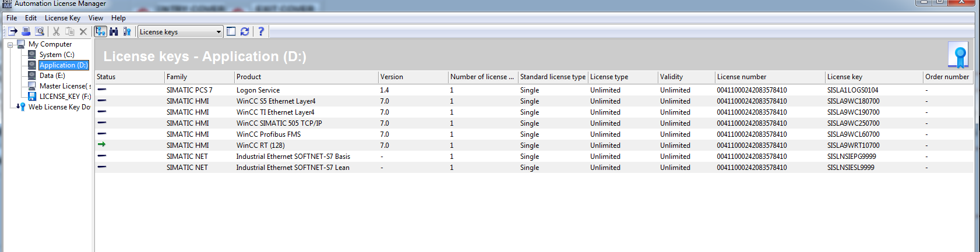Select System (C:) in the tree
980x252 pixels.
pos(57,54)
